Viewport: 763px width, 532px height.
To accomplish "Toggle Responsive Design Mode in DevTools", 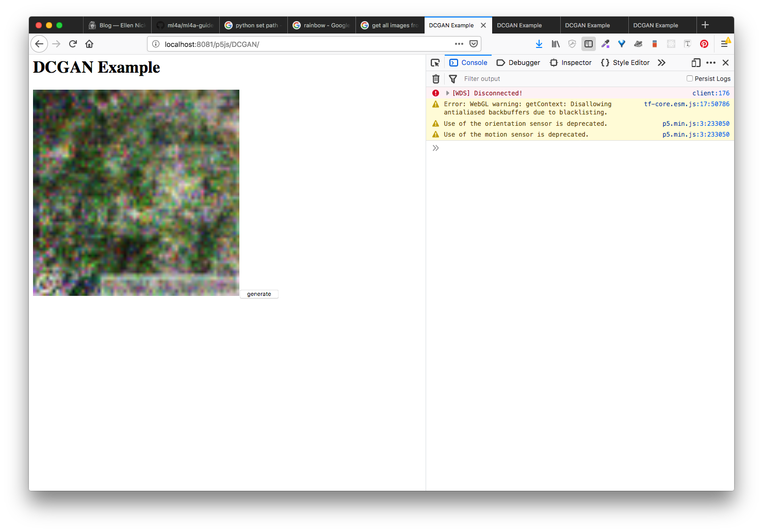I will 695,62.
